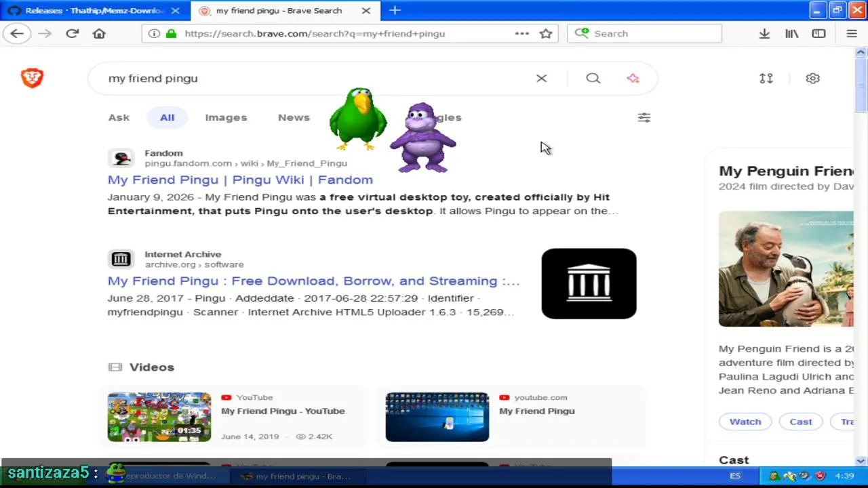
Task: Open the 01:35 video thumbnail
Action: [x=159, y=417]
